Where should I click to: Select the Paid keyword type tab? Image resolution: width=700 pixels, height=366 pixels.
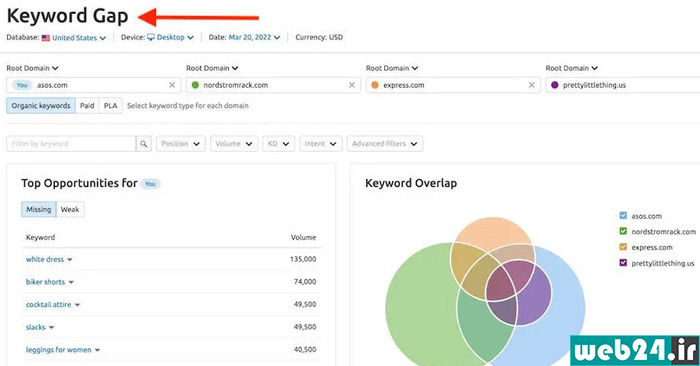[87, 106]
